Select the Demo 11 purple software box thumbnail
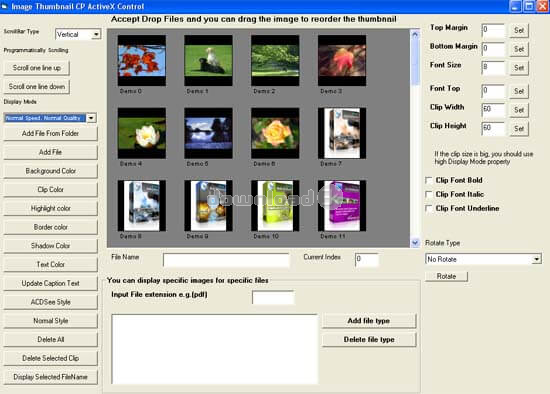The image size is (550, 394). (x=342, y=206)
